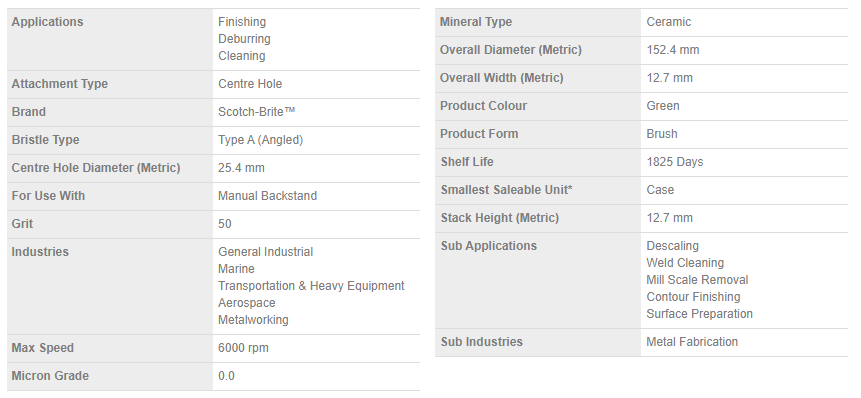The image size is (861, 398).
Task: Click the Weld Cleaning sub application
Action: click(685, 263)
